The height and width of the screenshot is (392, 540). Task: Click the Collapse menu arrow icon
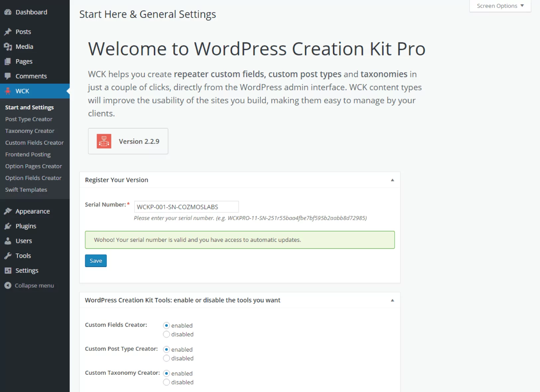(x=8, y=285)
